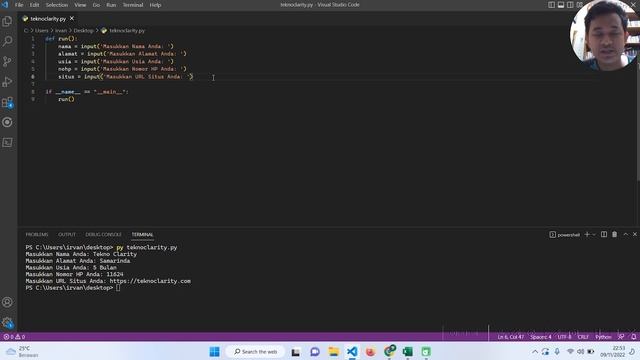This screenshot has width=640, height=360.
Task: Switch to the DEBUG CONSOLE tab
Action: (104, 234)
